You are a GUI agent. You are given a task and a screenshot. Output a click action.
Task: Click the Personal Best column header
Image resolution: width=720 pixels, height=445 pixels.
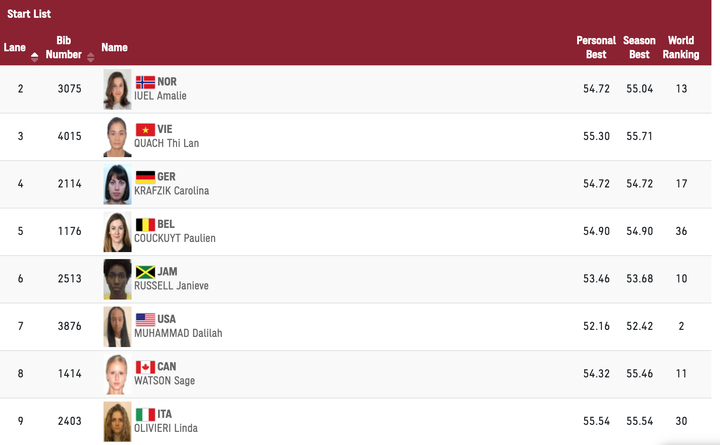click(596, 47)
